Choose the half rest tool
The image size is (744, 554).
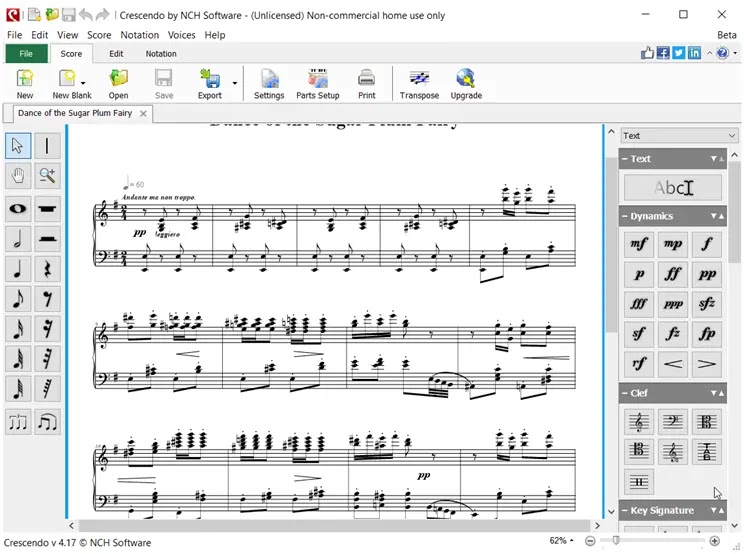click(x=47, y=239)
